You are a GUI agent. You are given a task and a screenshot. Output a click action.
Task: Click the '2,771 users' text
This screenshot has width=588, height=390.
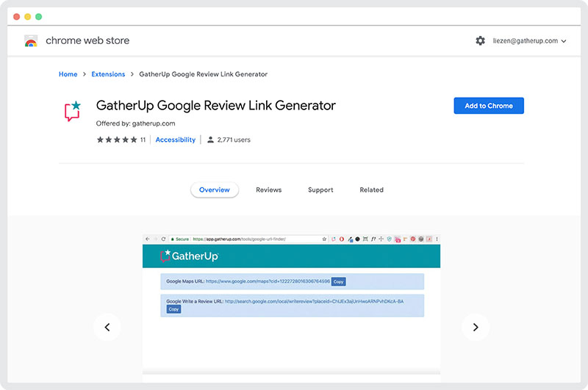tap(234, 140)
